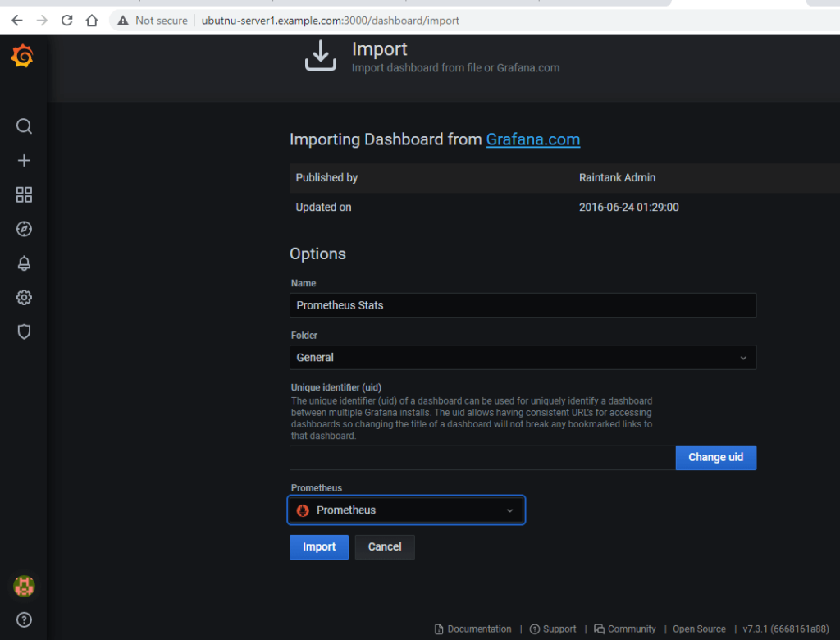
Task: Click the Community chat icon in footer
Action: 599,629
